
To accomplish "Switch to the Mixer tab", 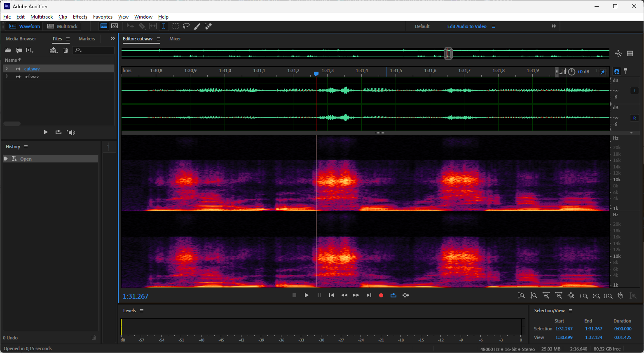I will (x=175, y=39).
